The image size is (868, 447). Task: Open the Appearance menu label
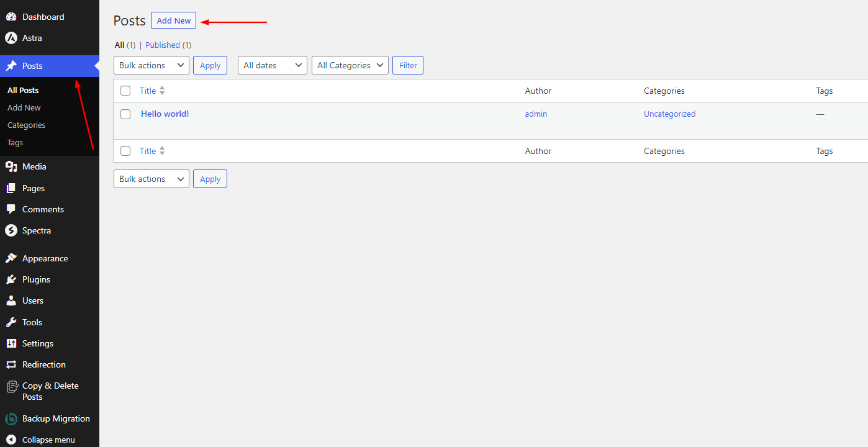(45, 258)
